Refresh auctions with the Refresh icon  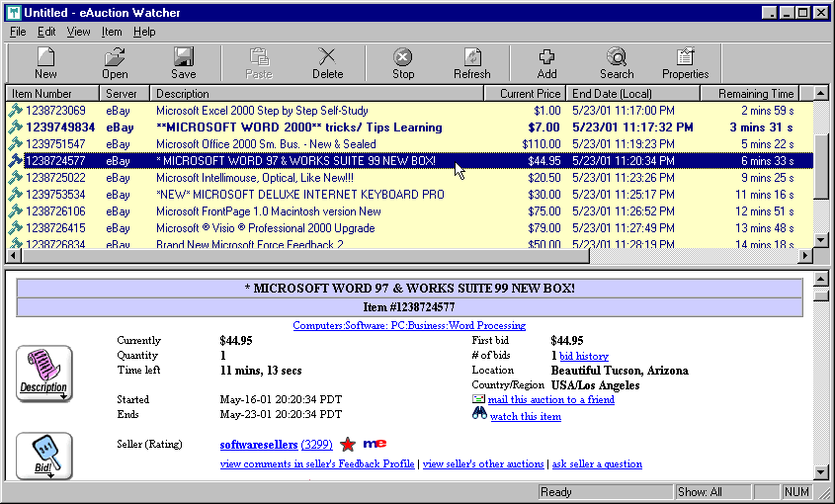(471, 63)
